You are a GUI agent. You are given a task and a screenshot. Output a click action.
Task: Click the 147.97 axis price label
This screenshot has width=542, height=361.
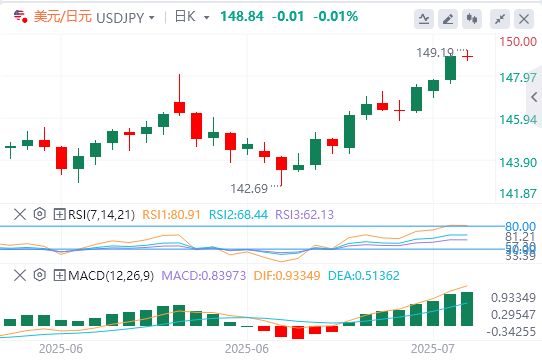pyautogui.click(x=518, y=78)
